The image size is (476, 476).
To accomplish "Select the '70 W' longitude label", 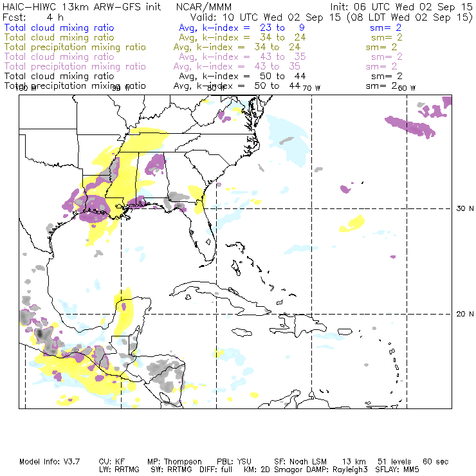I will [311, 88].
